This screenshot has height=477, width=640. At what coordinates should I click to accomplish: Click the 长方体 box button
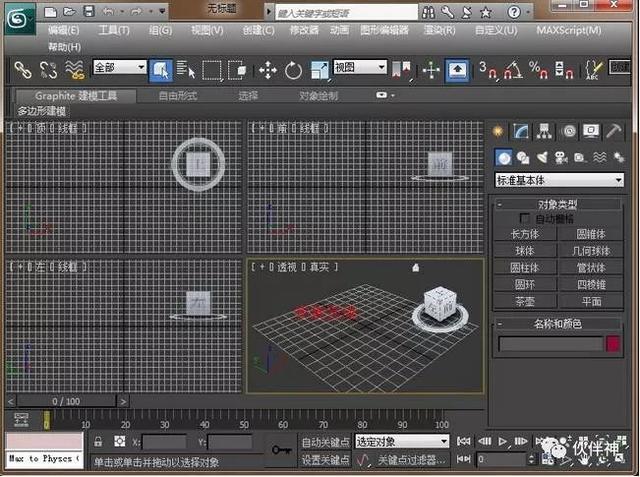524,233
